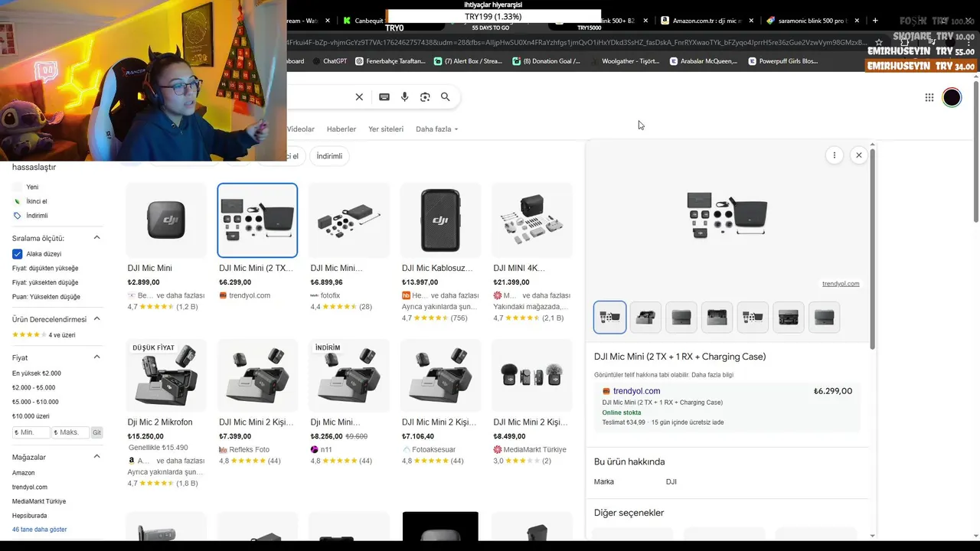Open the Fenerbahçe Taraftan bookmark
This screenshot has height=551, width=980.
pyautogui.click(x=390, y=61)
